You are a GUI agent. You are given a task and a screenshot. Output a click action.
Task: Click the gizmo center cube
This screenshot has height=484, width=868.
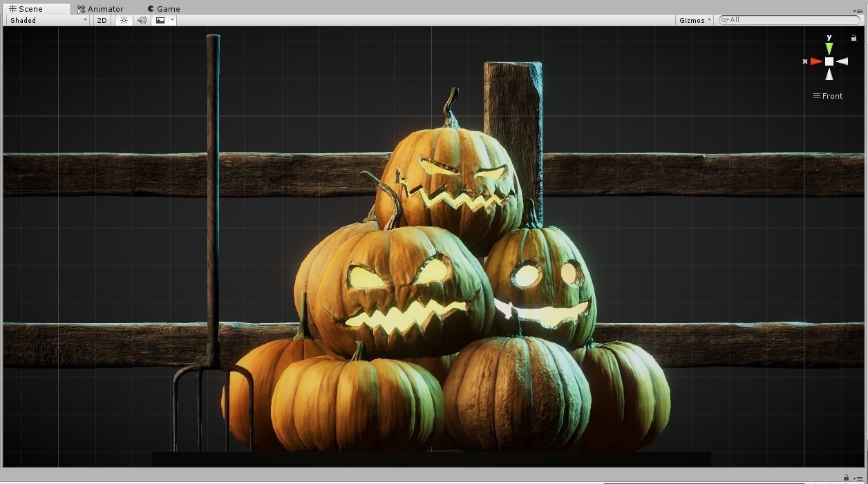(829, 61)
